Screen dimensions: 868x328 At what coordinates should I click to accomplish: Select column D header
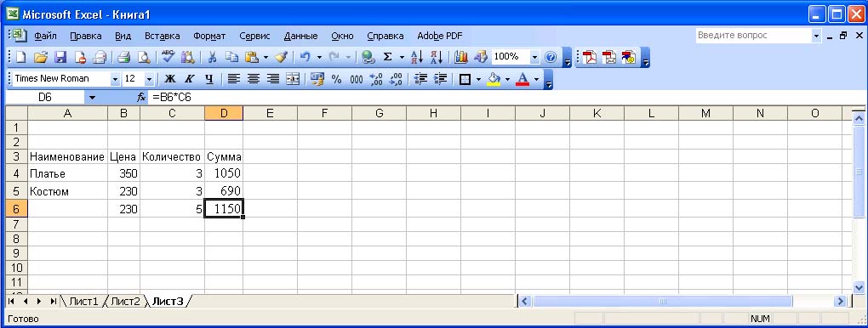click(x=224, y=113)
